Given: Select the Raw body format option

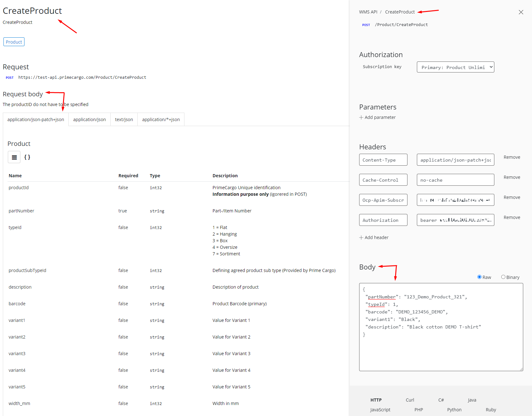Looking at the screenshot, I should [x=479, y=277].
